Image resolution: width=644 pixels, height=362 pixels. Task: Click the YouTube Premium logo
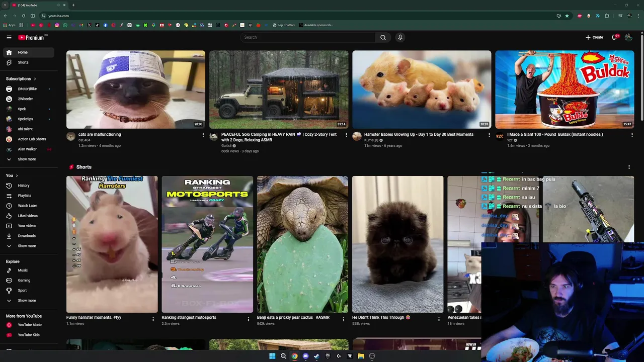32,37
